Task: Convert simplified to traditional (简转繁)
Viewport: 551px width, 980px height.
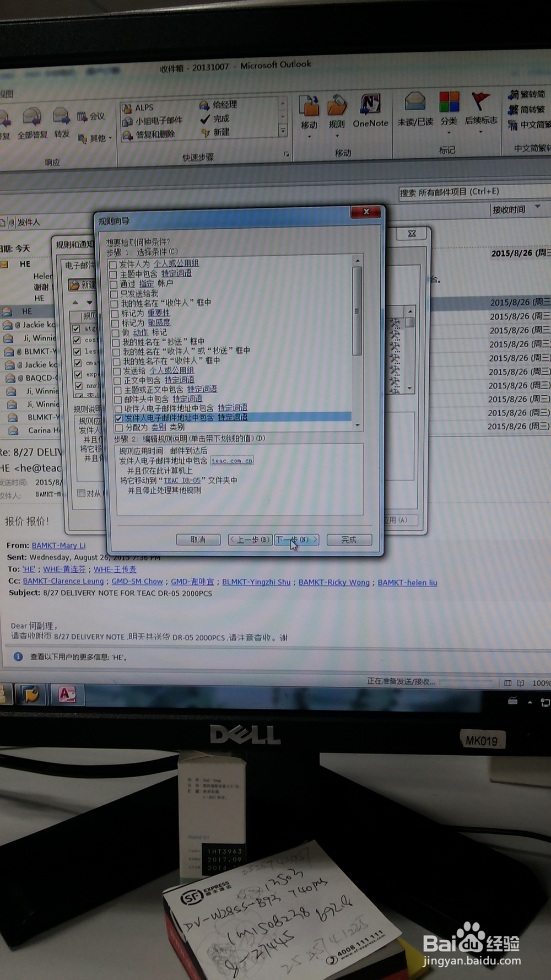Action: (527, 110)
